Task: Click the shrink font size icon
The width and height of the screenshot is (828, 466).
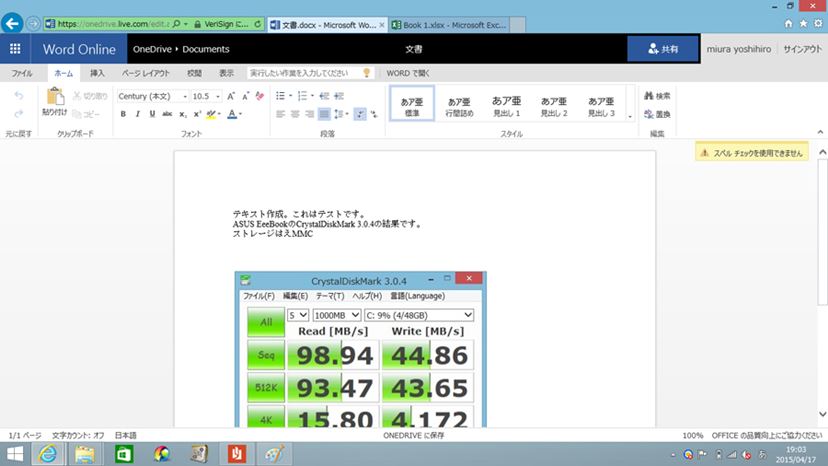Action: point(246,96)
